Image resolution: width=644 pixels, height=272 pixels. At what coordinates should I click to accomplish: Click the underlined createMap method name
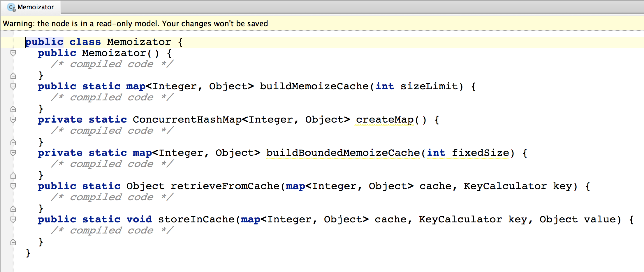(x=384, y=120)
